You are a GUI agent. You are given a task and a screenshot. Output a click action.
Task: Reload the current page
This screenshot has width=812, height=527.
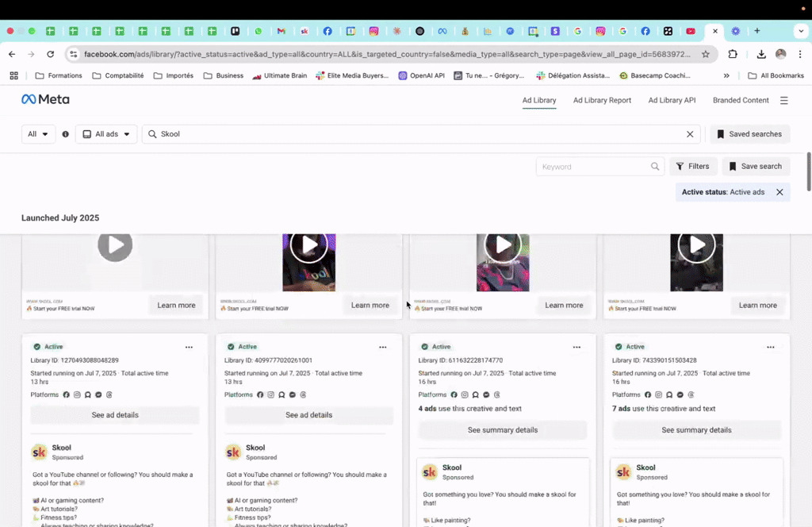tap(50, 54)
